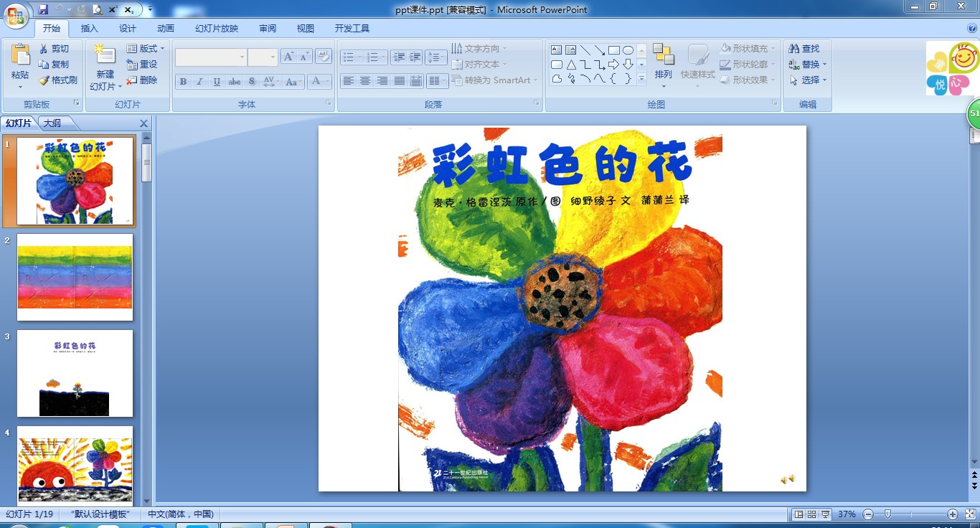Delete slide with 删除

[142, 80]
